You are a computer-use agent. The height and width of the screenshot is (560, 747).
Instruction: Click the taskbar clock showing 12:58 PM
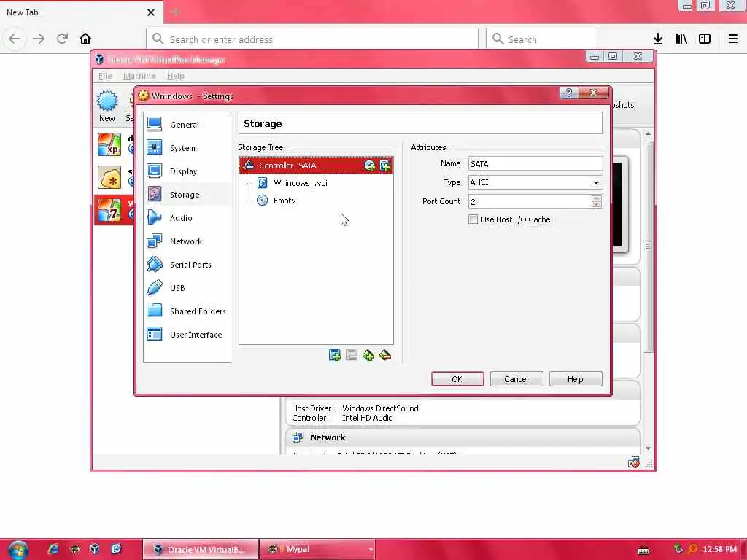719,549
